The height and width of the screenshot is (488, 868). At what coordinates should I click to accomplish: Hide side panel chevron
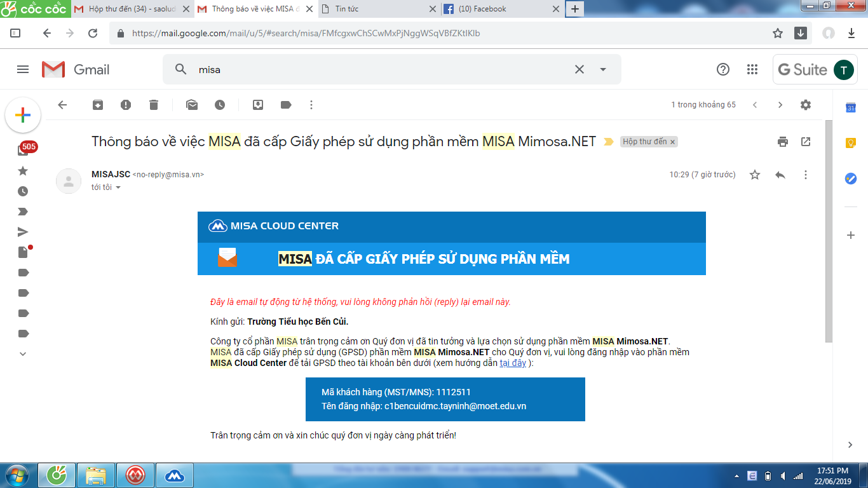click(851, 445)
